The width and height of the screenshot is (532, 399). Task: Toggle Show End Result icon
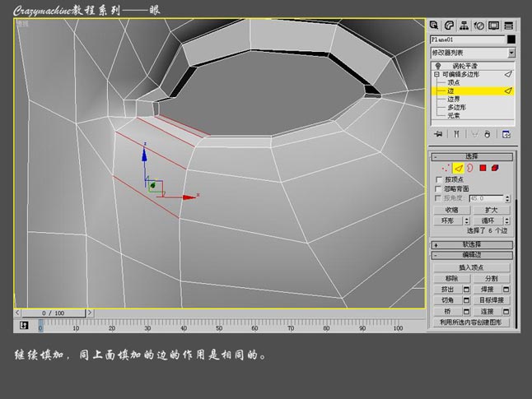(456, 134)
